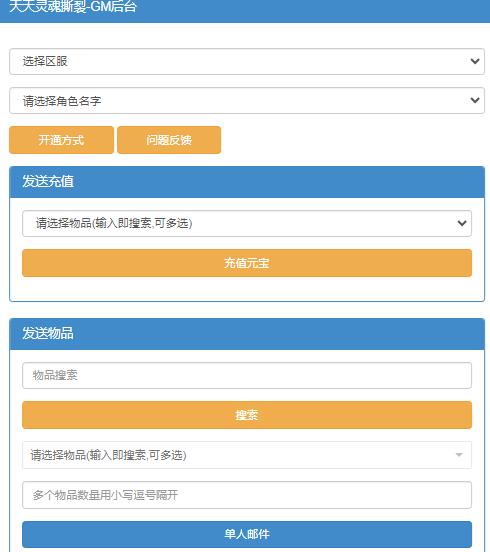Viewport: 490px width, 552px height.
Task: Click the 充值元宝 recharge button
Action: (247, 263)
